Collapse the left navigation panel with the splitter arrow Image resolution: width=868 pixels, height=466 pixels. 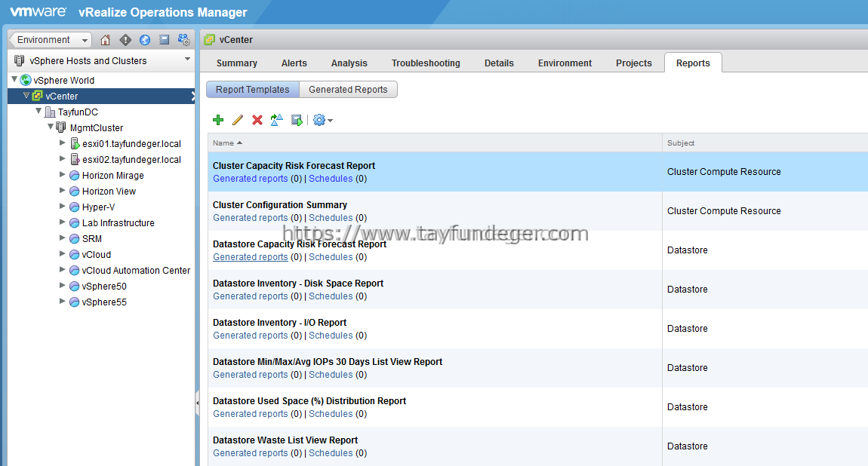click(x=197, y=403)
